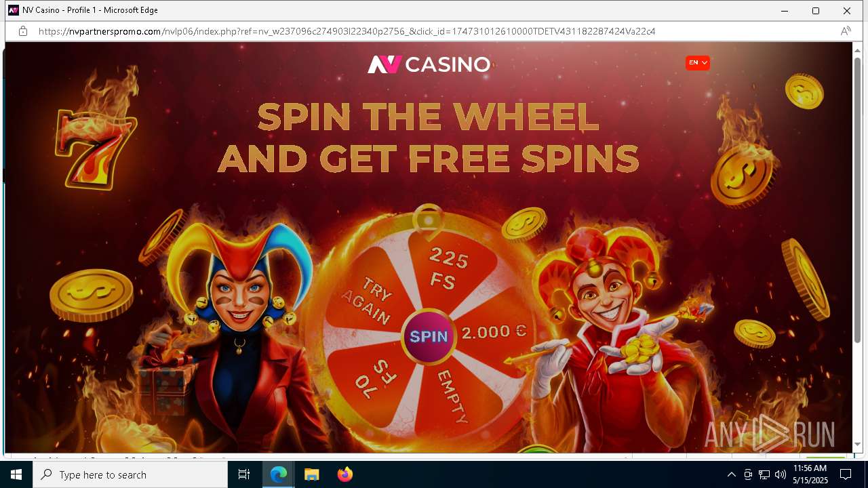The height and width of the screenshot is (488, 868).
Task: Open the Windows Start menu
Action: (16, 474)
